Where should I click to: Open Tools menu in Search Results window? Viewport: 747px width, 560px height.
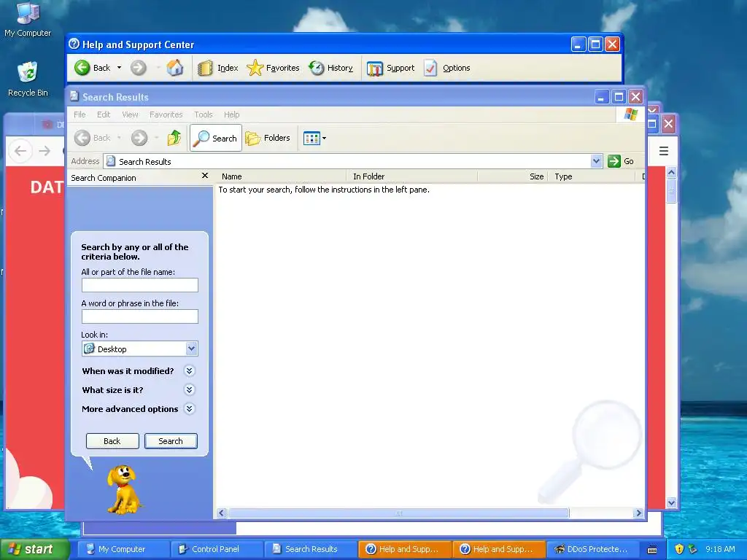coord(204,114)
